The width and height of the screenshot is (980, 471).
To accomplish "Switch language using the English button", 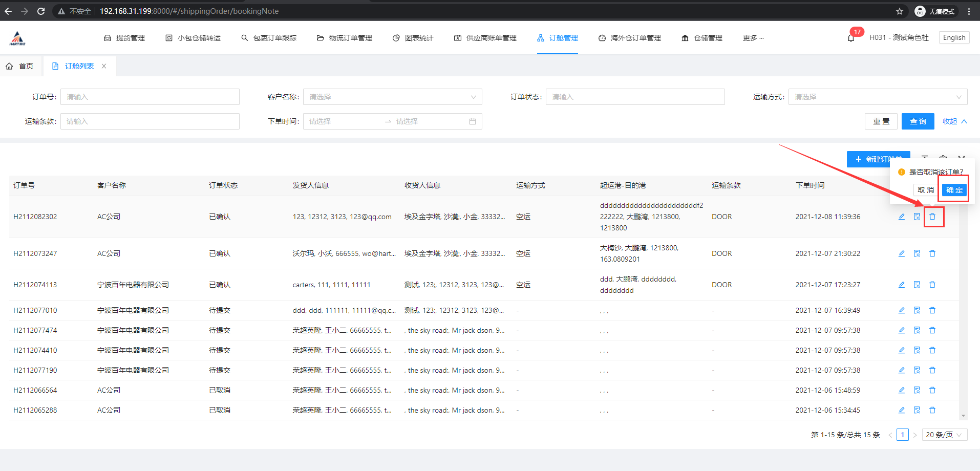I will point(954,37).
